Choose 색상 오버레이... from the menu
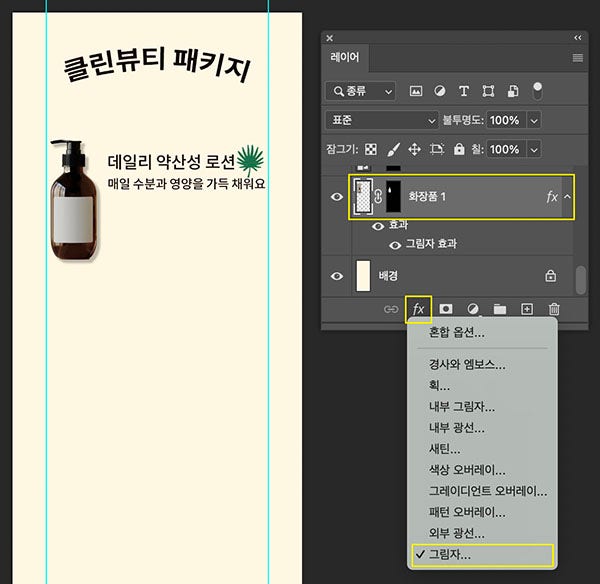Image resolution: width=600 pixels, height=584 pixels. pyautogui.click(x=467, y=470)
